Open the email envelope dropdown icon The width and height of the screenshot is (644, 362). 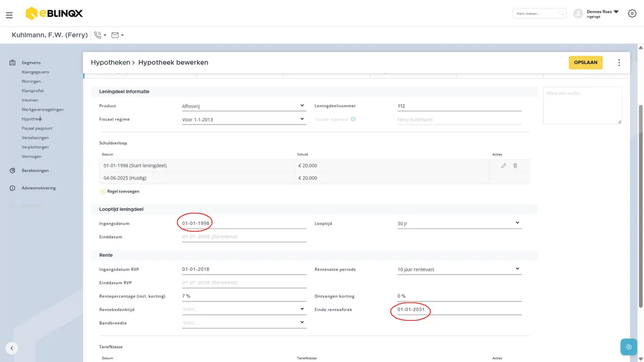[118, 35]
